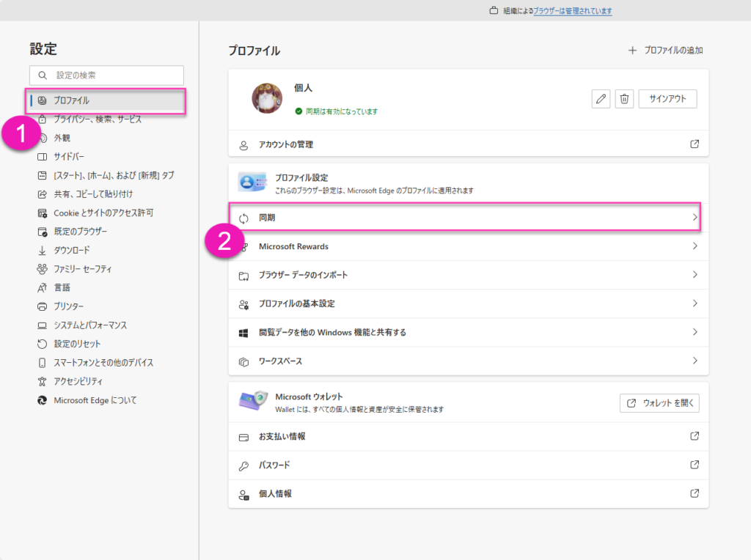Expand the 同期 (Sync) row chevron

click(x=695, y=218)
